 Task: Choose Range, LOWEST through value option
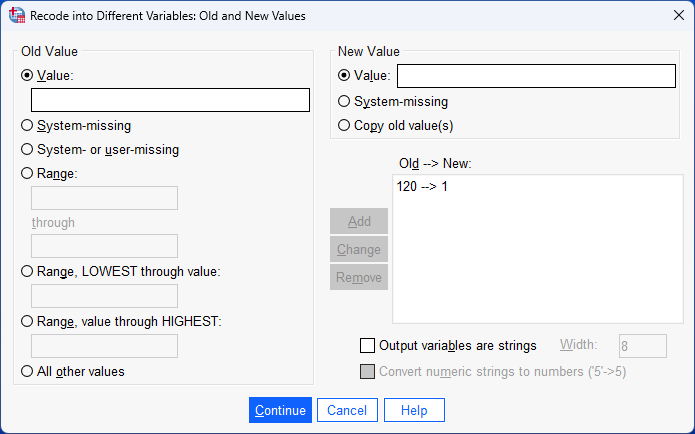[28, 271]
